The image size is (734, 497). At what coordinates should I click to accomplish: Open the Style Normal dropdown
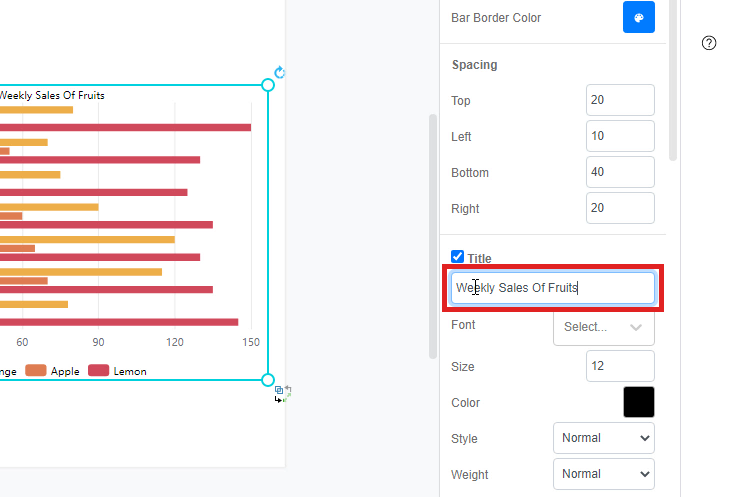[604, 438]
